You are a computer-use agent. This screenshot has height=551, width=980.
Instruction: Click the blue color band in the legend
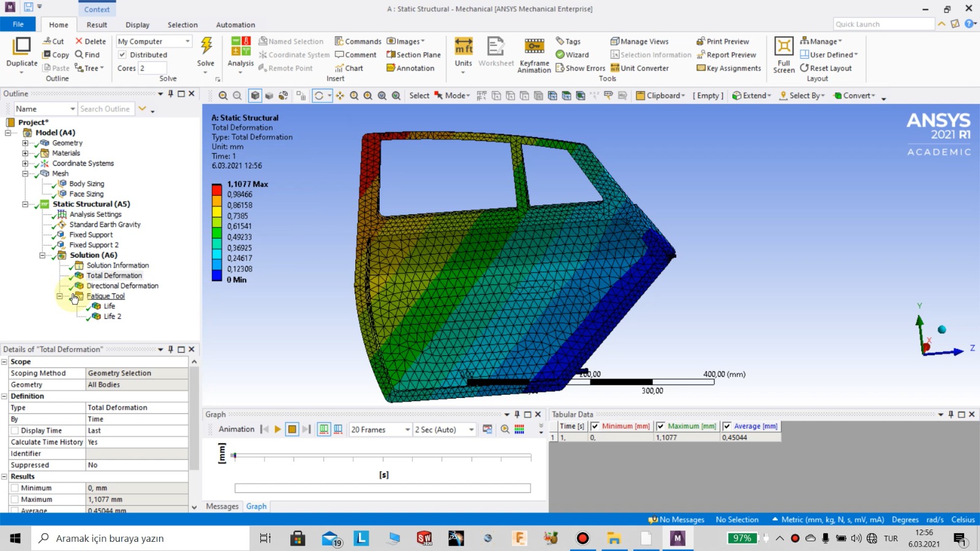pos(217,275)
